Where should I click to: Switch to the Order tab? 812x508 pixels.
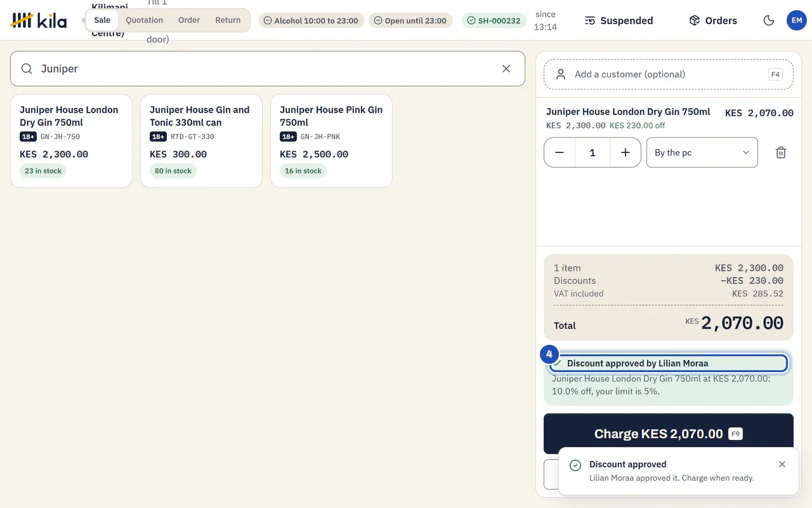click(189, 20)
